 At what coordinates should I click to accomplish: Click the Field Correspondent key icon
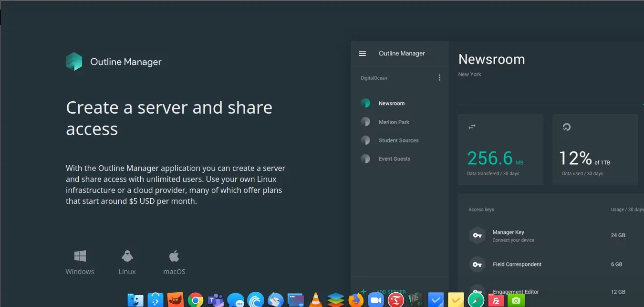[x=477, y=264]
